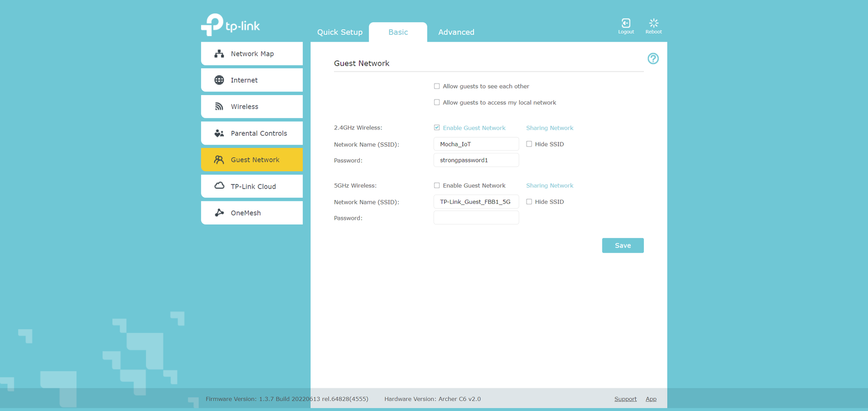The width and height of the screenshot is (868, 411).
Task: Click the 2.4GHz Wireless label
Action: tap(358, 128)
